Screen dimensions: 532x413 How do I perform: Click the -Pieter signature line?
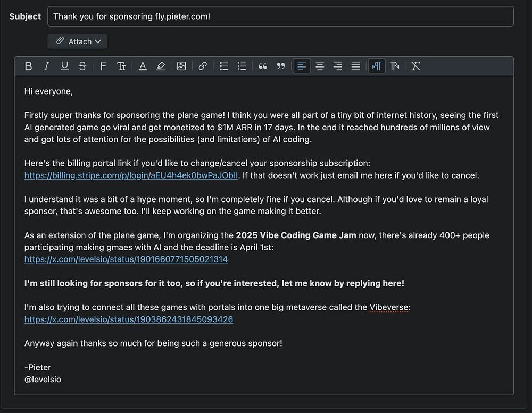[x=38, y=367]
